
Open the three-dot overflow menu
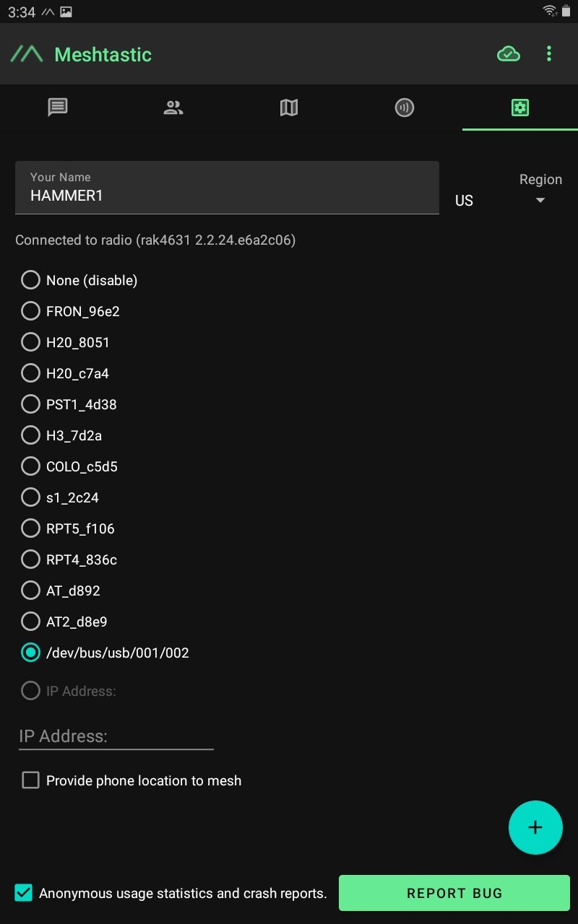tap(549, 54)
